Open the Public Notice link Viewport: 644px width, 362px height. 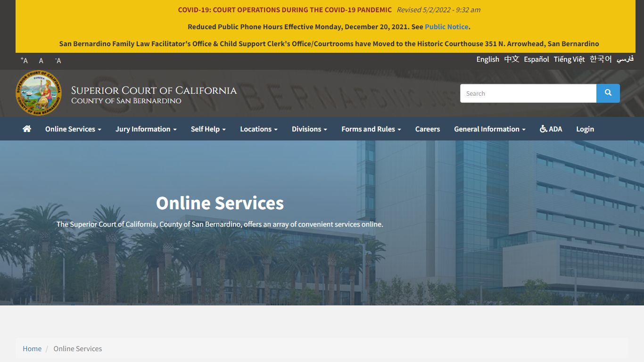coord(446,26)
